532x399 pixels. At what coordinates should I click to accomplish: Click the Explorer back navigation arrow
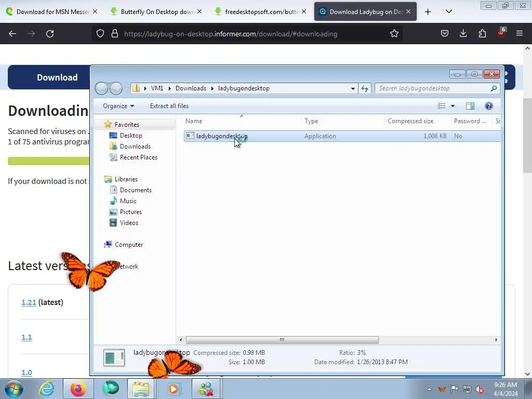[101, 88]
